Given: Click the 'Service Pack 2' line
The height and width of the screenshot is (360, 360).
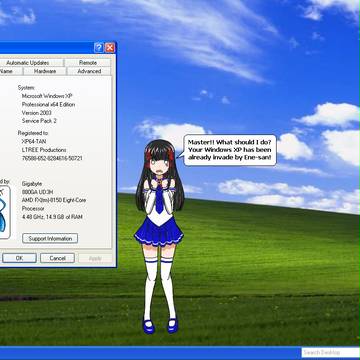Looking at the screenshot, I should coord(39,121).
